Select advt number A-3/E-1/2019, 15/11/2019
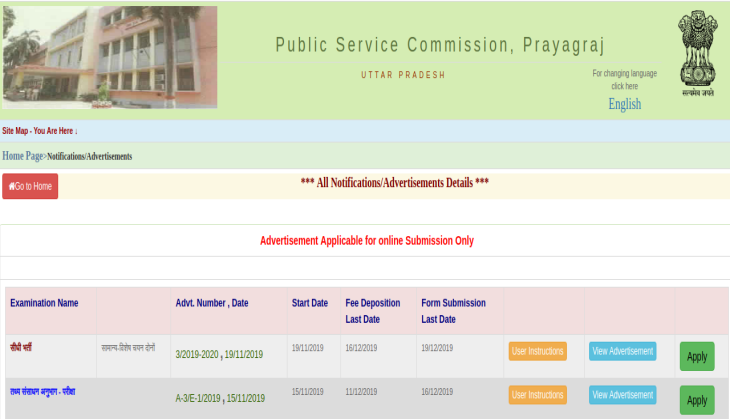The width and height of the screenshot is (730, 419). [x=220, y=399]
